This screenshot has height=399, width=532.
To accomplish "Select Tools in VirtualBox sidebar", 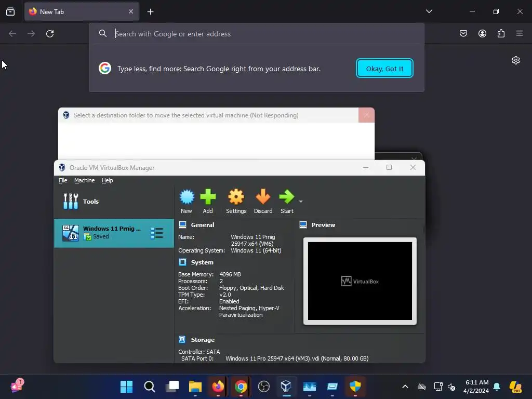I will tap(114, 202).
